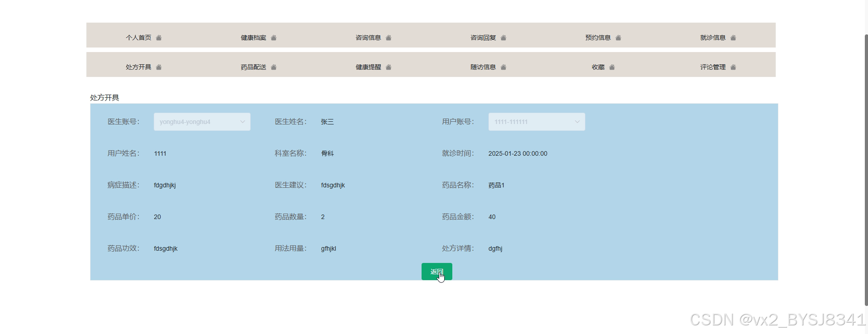Click home icon next to 个人首页

159,38
